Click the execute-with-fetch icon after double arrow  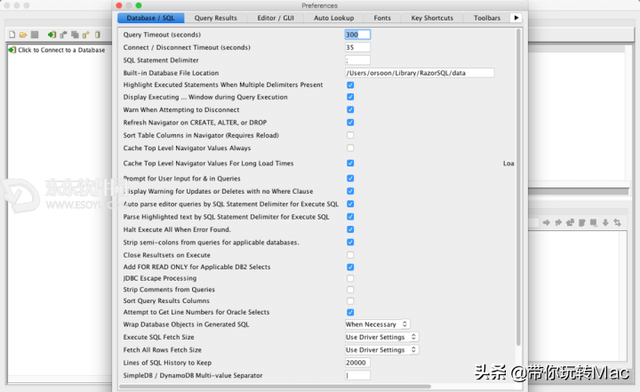coord(570,223)
